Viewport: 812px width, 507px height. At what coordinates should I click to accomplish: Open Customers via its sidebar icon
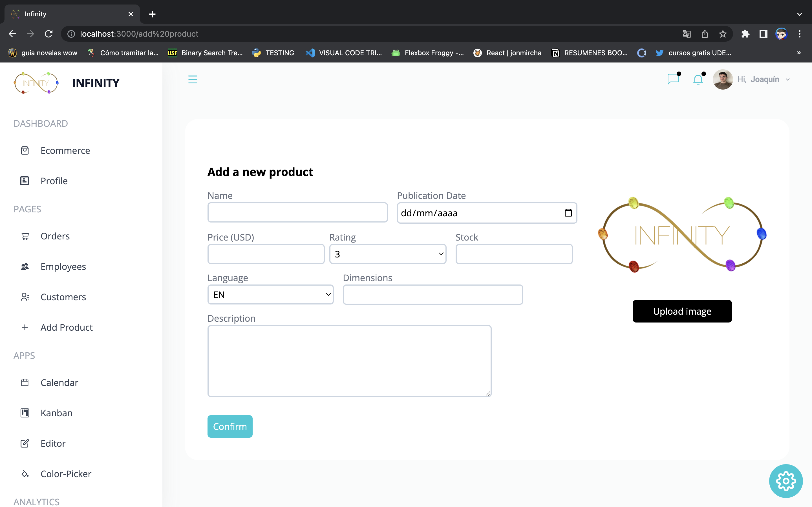tap(25, 297)
